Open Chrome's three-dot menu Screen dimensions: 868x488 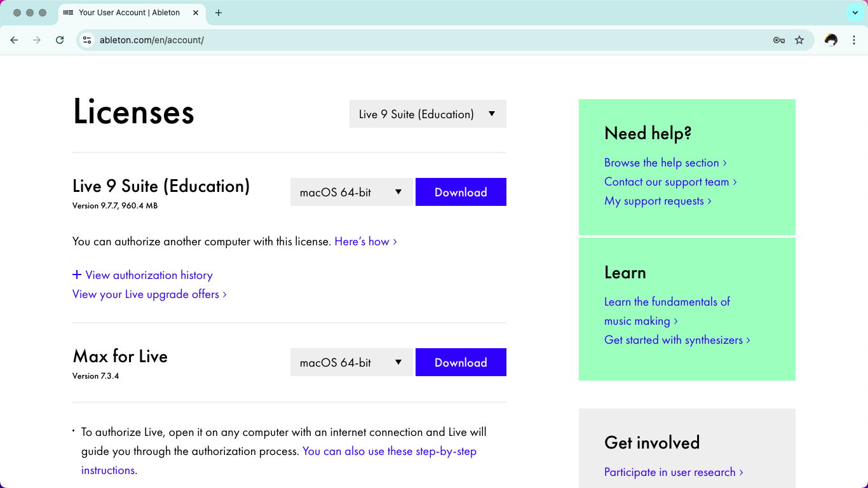(854, 40)
